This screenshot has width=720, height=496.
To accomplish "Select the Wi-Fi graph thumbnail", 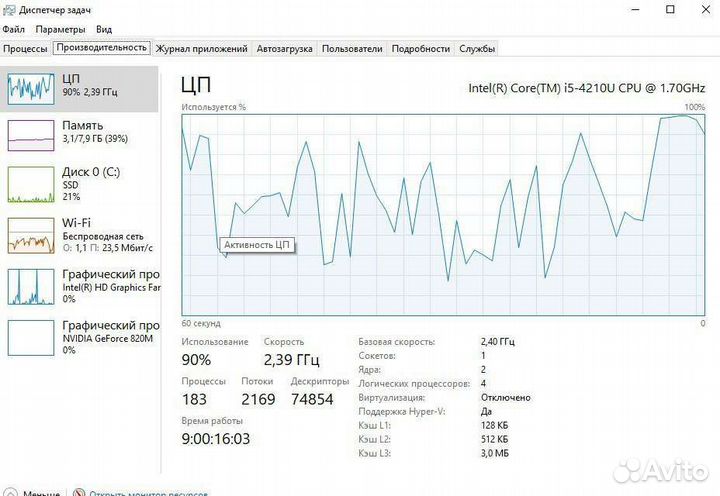I will 31,236.
